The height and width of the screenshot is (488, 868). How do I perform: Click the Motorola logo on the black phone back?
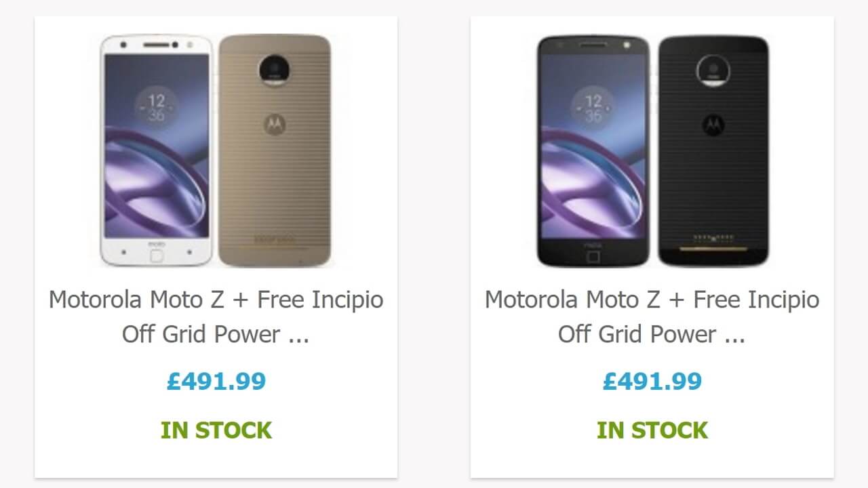pyautogui.click(x=712, y=125)
